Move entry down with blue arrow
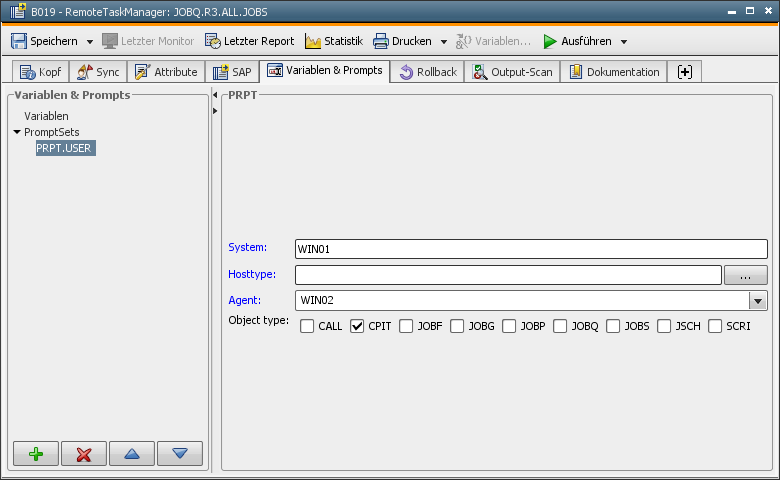This screenshot has width=780, height=480. [x=180, y=454]
